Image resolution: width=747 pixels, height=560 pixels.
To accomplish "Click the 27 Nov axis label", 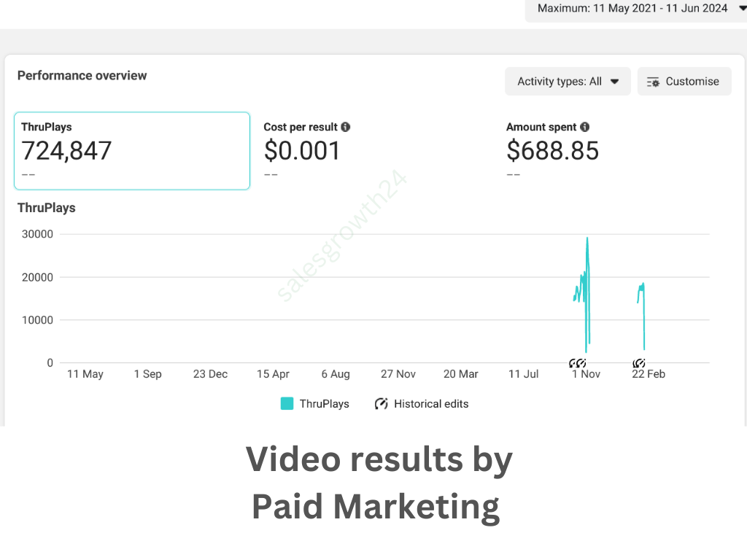I will coord(398,374).
